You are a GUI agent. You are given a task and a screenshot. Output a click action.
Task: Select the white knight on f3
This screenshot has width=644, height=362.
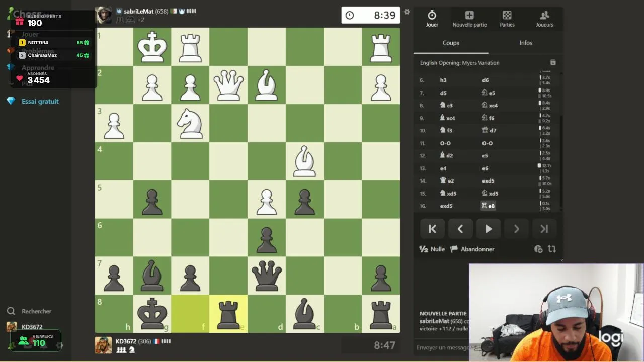pyautogui.click(x=190, y=123)
